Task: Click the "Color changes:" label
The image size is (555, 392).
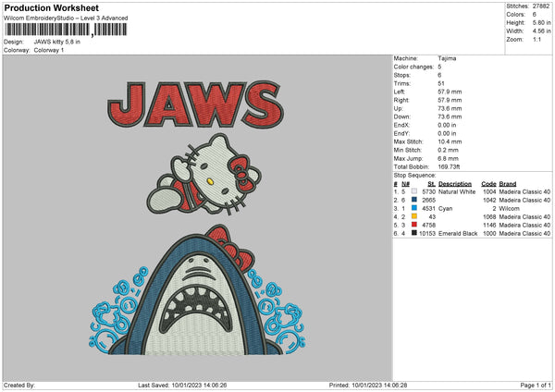Action: (413, 67)
